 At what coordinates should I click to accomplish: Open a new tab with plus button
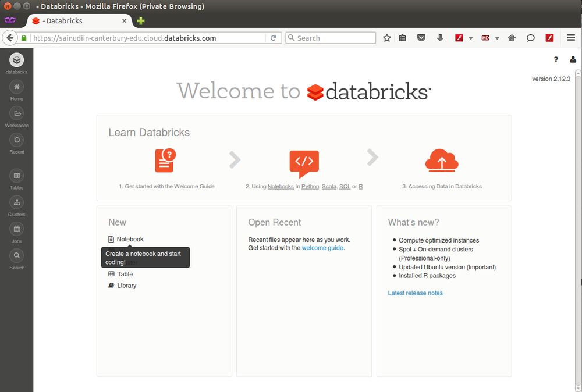tap(141, 21)
